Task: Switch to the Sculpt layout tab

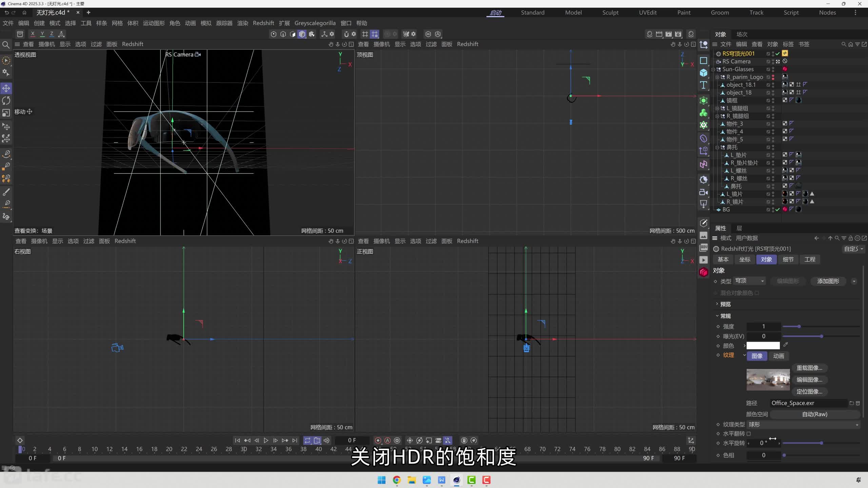Action: pos(610,13)
